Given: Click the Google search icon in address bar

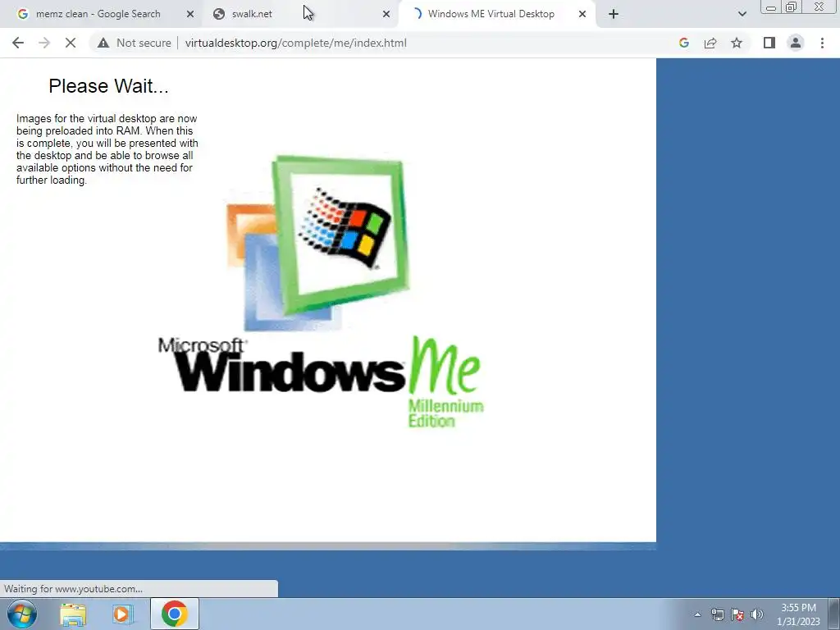Looking at the screenshot, I should pos(683,43).
